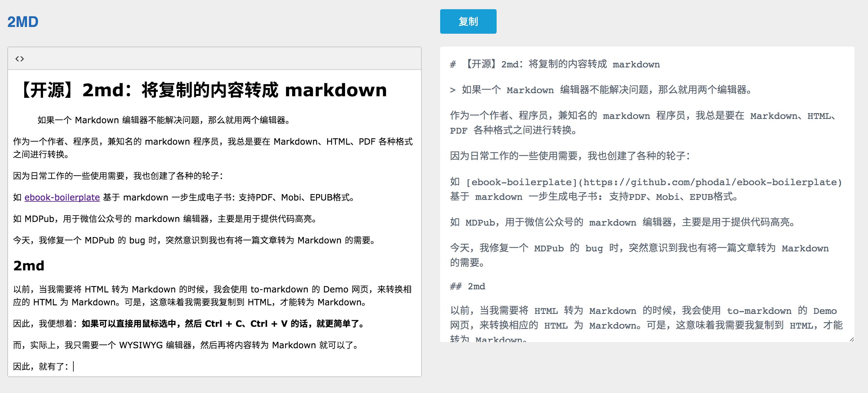Click 因为日常工作的一些使用需要 line in editor
This screenshot has width=868, height=393.
pos(118,176)
